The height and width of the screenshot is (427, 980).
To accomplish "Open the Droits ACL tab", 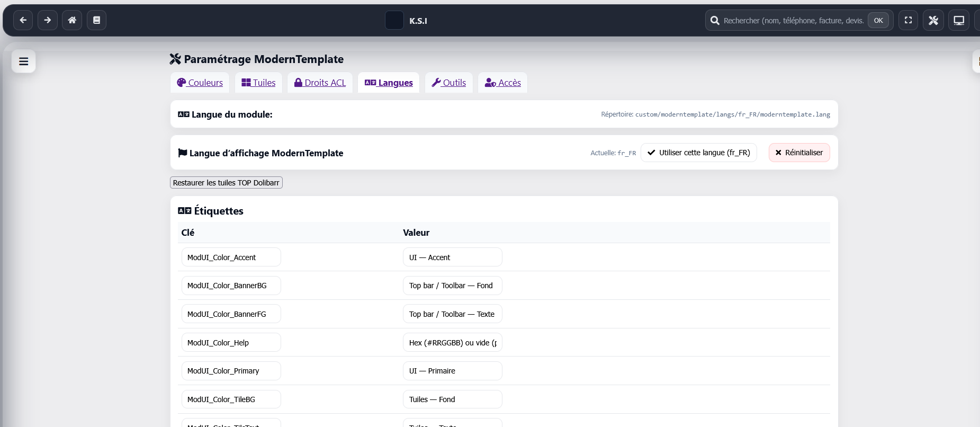I will pos(320,83).
